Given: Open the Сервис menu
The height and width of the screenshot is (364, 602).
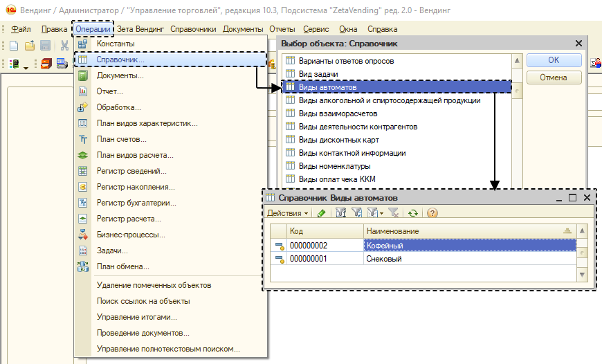Looking at the screenshot, I should pos(316,29).
